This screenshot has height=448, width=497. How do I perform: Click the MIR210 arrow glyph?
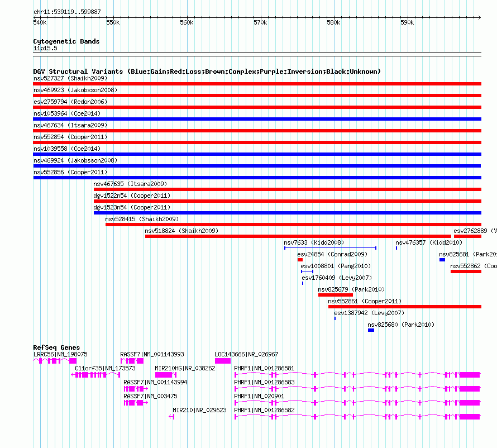tap(171, 417)
